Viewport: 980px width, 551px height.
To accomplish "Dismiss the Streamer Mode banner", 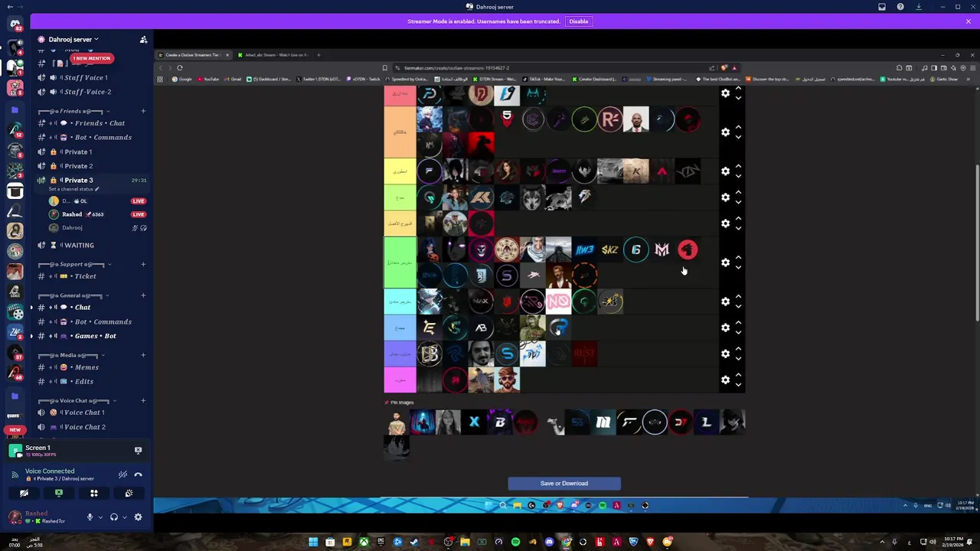I will point(968,21).
